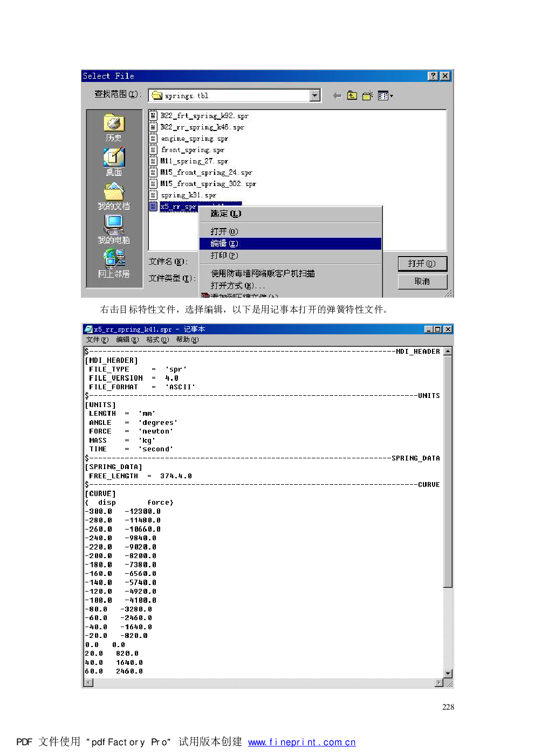Click Notepad vertical scrollbar down arrow

coord(448,673)
